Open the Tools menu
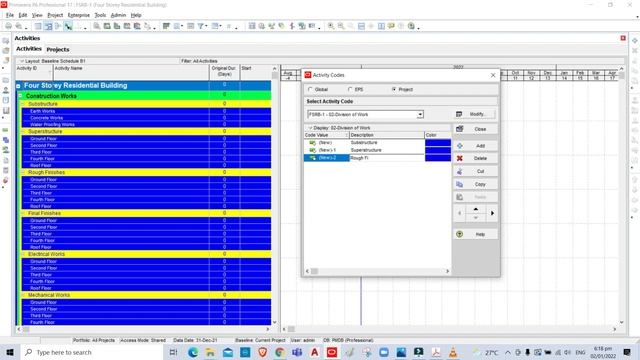 coord(100,15)
